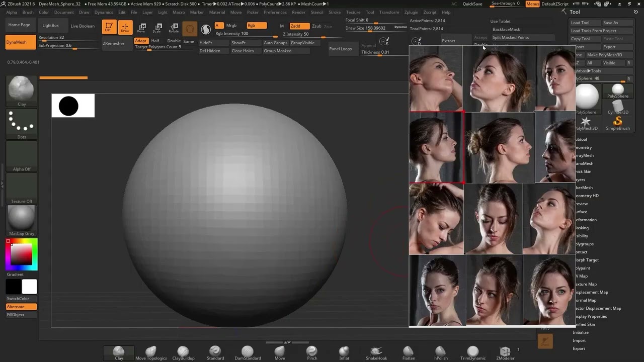Select the TrimDynamic brush
644x362 pixels.
click(x=473, y=353)
